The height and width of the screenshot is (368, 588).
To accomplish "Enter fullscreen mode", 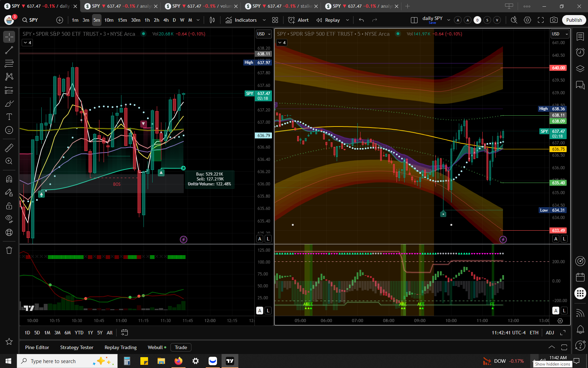I will [541, 20].
